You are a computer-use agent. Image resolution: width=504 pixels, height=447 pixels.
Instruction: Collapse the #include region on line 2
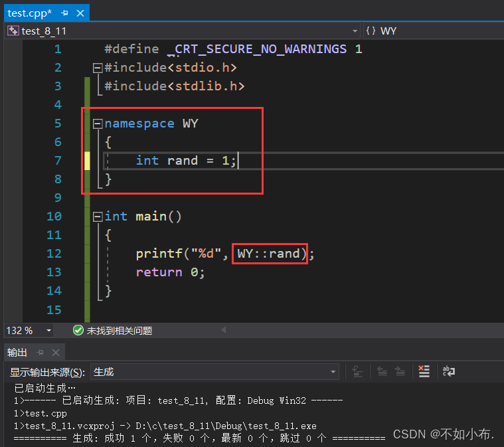click(98, 68)
